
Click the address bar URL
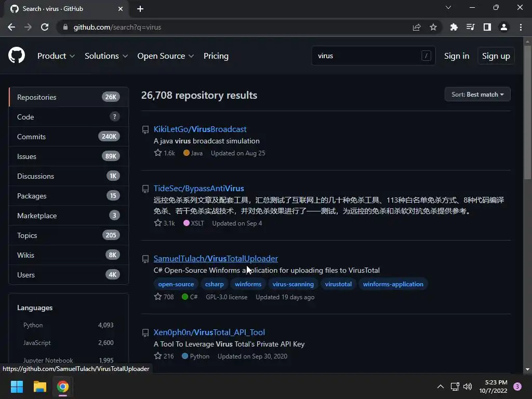pyautogui.click(x=117, y=27)
